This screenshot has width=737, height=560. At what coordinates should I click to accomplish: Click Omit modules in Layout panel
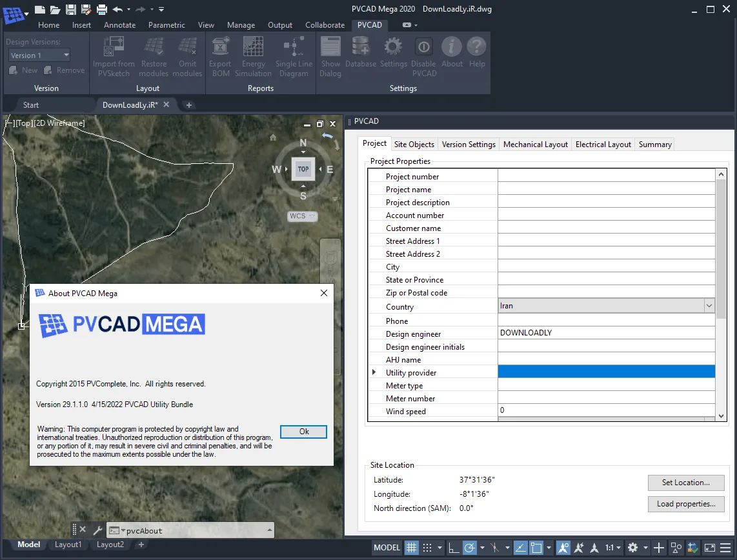[187, 57]
